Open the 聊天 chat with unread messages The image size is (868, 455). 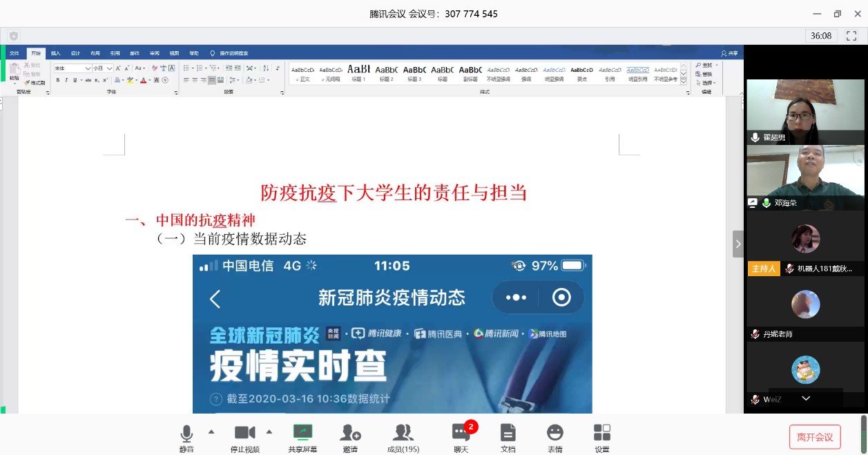461,437
